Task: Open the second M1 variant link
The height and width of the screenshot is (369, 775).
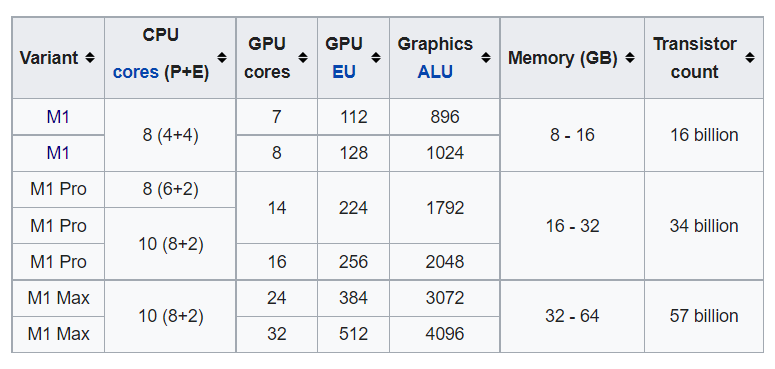Action: click(x=58, y=153)
